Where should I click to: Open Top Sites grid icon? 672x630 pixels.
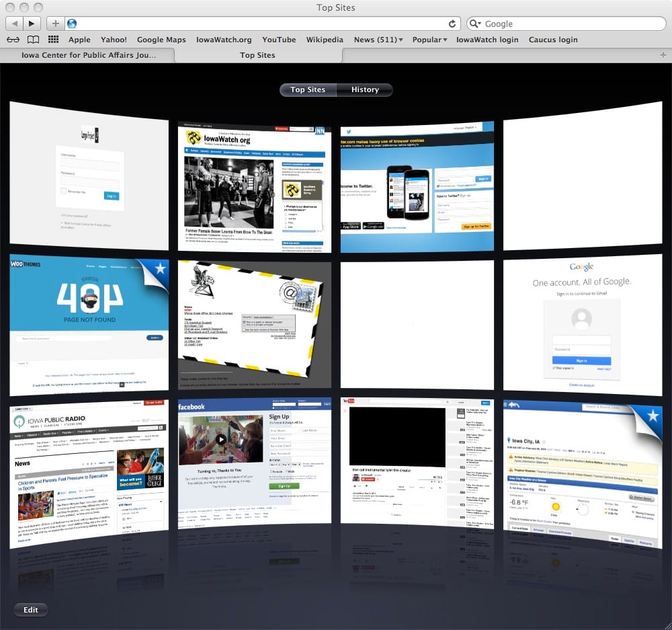(53, 40)
